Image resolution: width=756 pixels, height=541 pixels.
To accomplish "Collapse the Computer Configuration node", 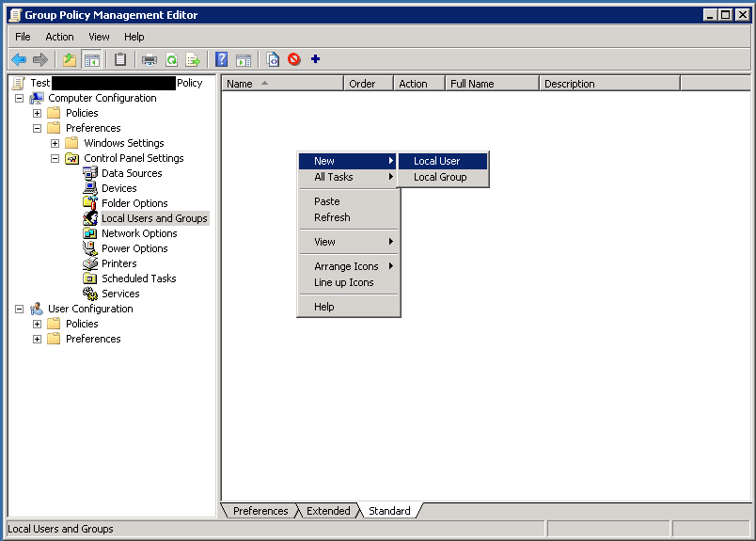I will point(20,98).
